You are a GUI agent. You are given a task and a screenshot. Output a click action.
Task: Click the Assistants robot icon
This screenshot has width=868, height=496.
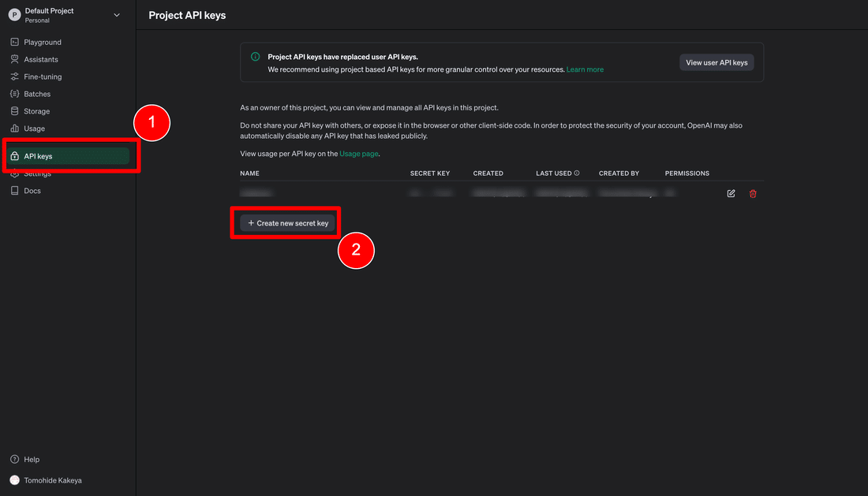[15, 59]
